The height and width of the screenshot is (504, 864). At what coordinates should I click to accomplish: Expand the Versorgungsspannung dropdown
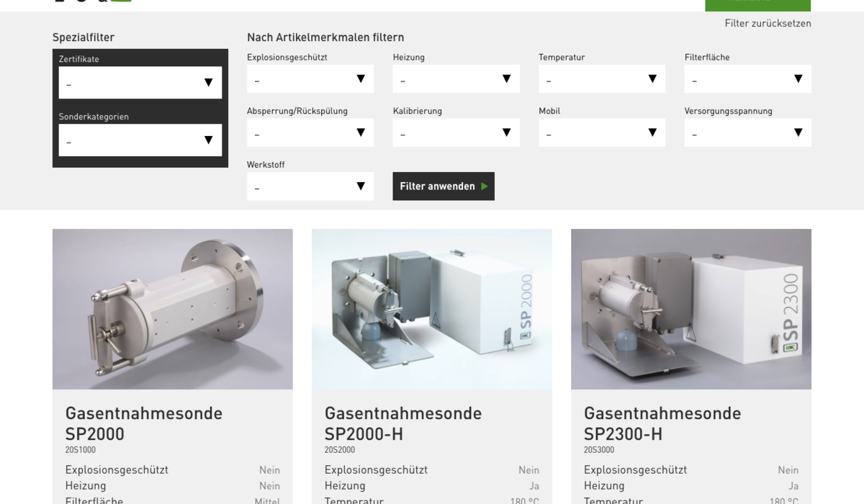[x=747, y=132]
